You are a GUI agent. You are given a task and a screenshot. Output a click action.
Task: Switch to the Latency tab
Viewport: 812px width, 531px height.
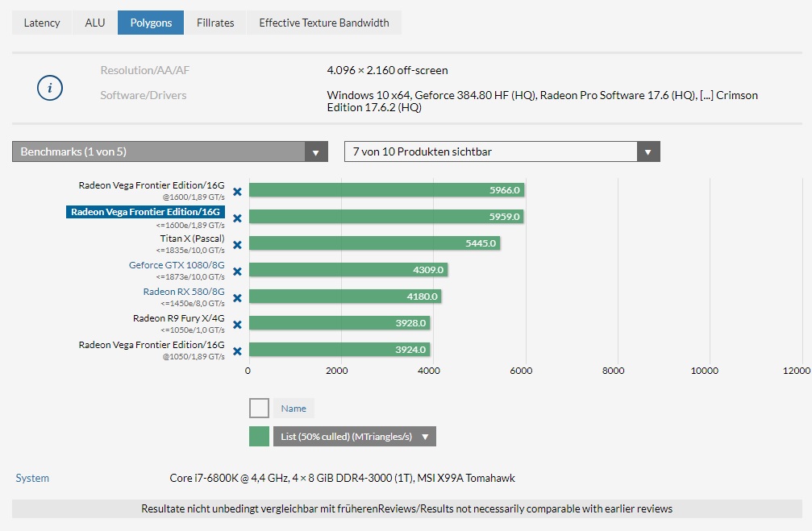click(x=42, y=23)
